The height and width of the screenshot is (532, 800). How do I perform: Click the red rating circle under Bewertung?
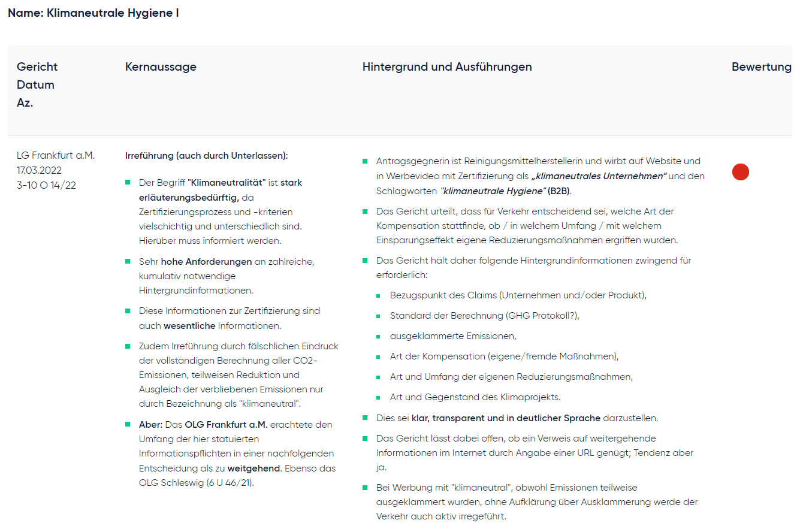tap(740, 172)
